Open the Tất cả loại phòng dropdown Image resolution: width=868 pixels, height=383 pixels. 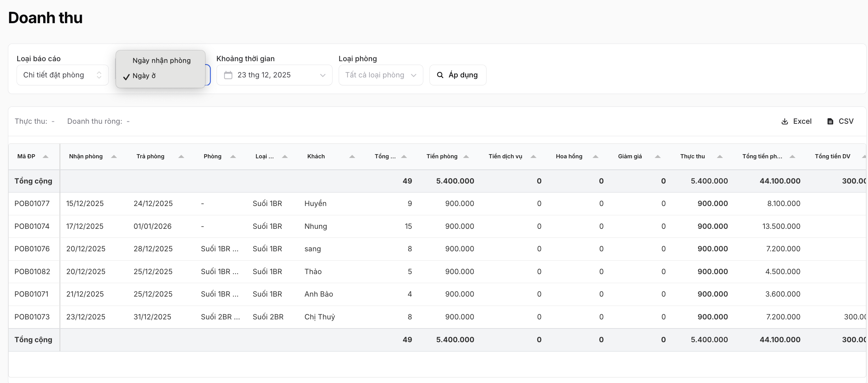point(380,75)
